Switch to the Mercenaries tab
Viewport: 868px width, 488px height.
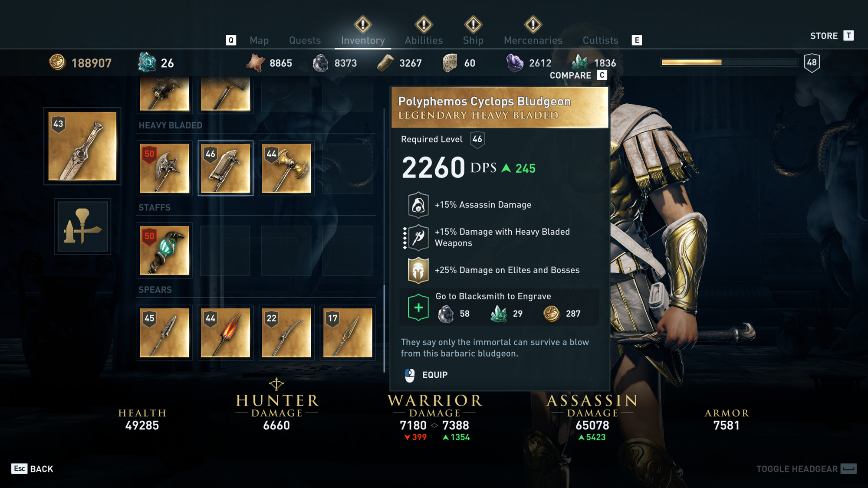point(533,40)
